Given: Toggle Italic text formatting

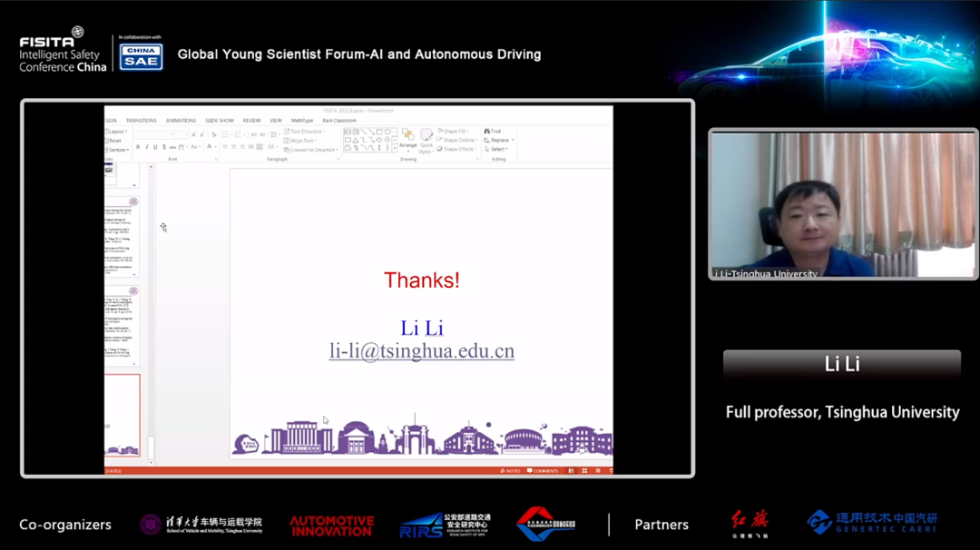Looking at the screenshot, I should (x=146, y=147).
